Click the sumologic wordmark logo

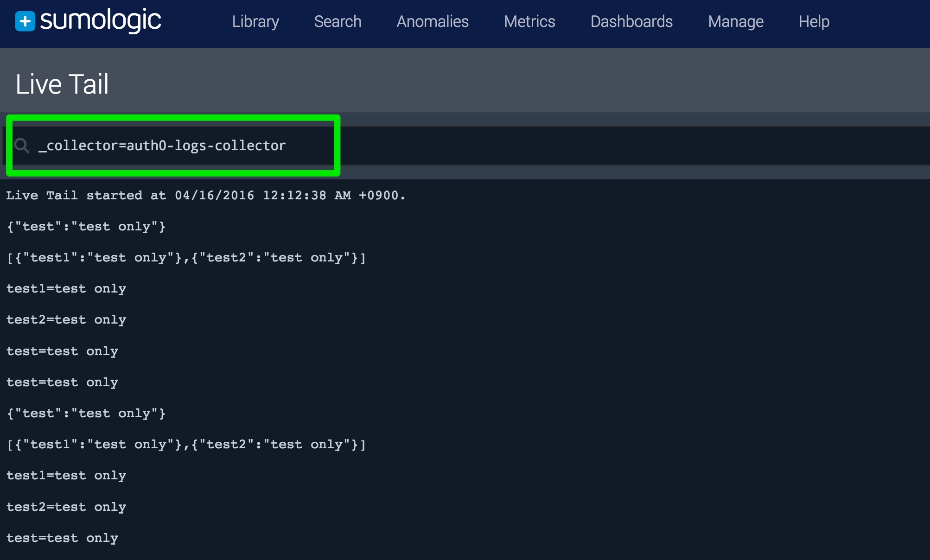click(x=101, y=21)
